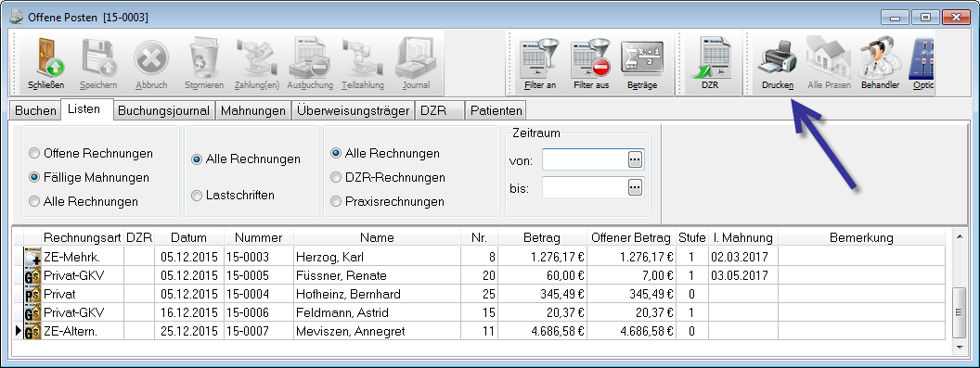Click the date 16.12.2015 cell

[x=188, y=312]
